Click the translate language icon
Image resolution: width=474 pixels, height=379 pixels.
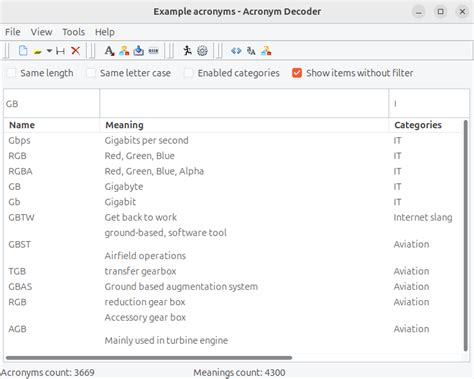[251, 51]
